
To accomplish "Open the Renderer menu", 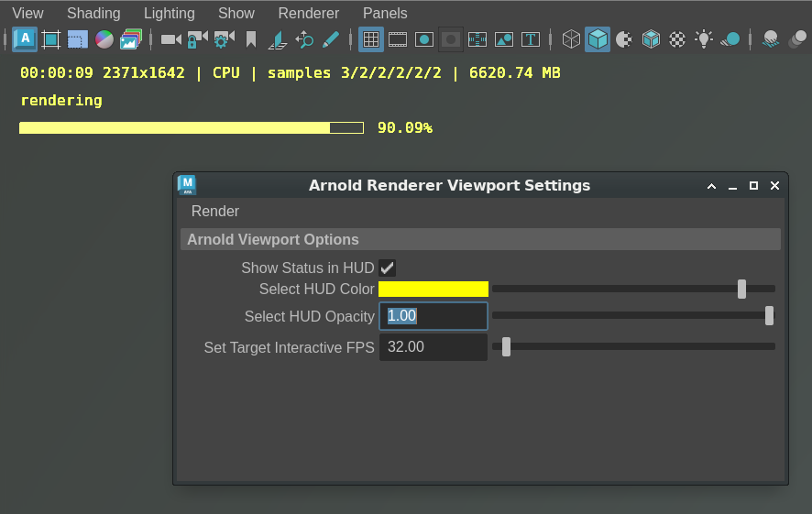I will 308,13.
